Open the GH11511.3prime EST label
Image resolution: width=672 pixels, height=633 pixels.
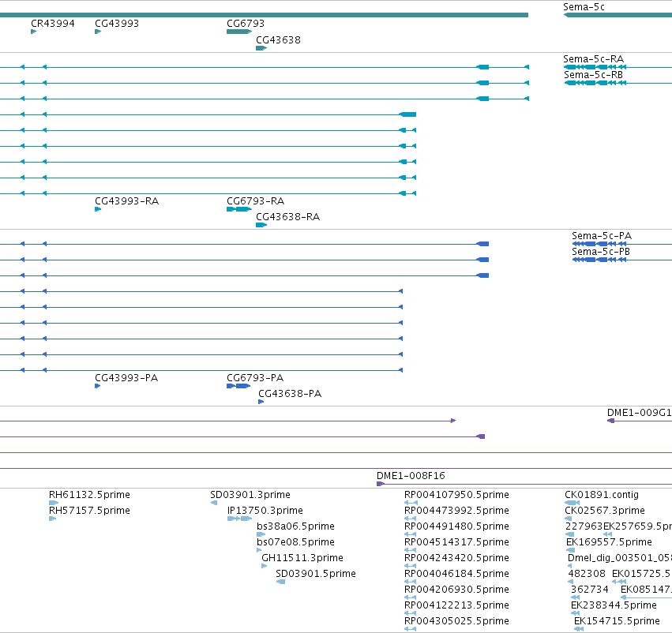tap(302, 558)
